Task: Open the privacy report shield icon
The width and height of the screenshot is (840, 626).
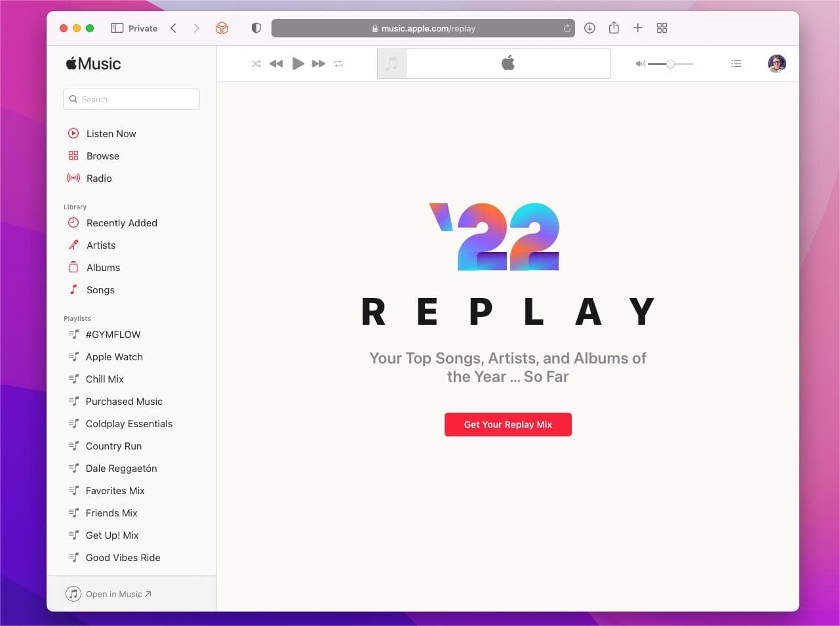Action: pyautogui.click(x=256, y=28)
